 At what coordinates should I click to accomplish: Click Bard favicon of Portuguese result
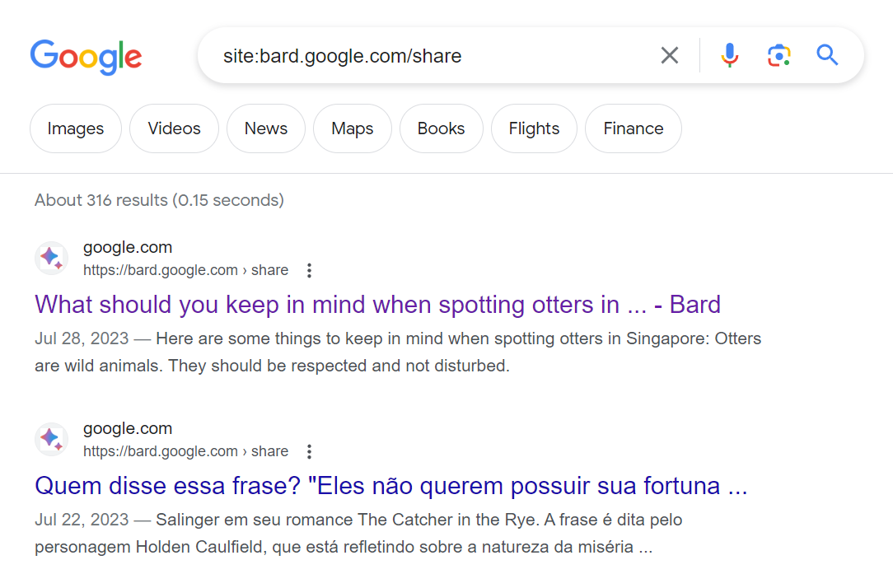point(51,440)
